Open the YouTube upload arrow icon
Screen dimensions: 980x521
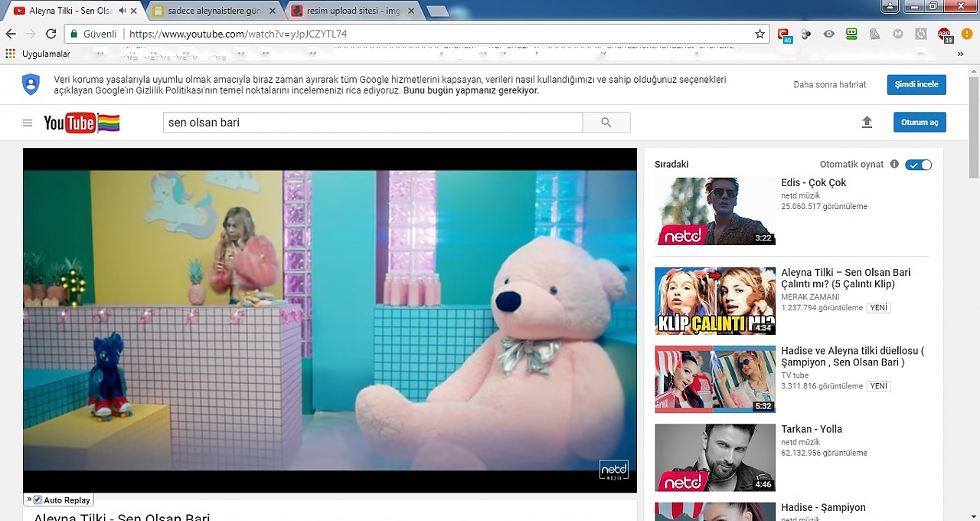click(x=867, y=122)
